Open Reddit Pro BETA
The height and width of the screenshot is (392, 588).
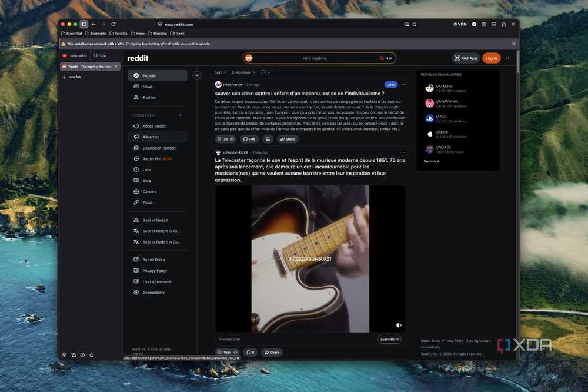(x=158, y=159)
